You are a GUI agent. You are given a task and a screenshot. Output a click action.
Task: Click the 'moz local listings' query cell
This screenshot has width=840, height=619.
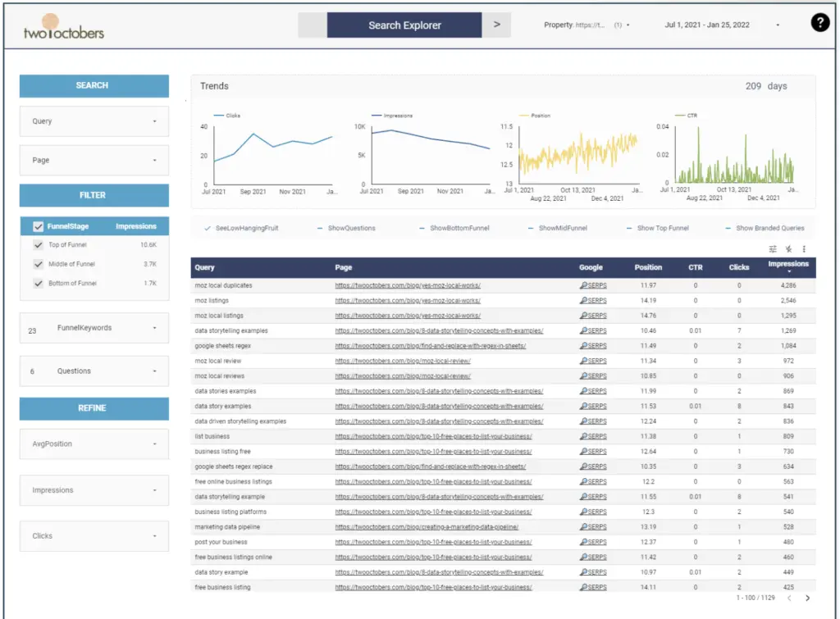click(218, 316)
